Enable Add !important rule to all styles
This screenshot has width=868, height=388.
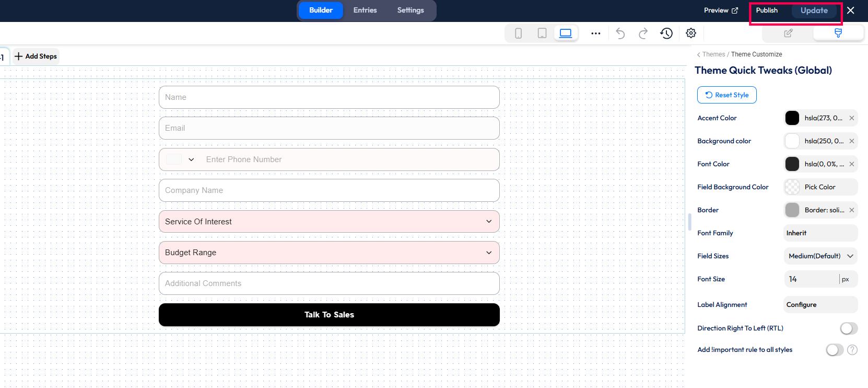click(834, 350)
